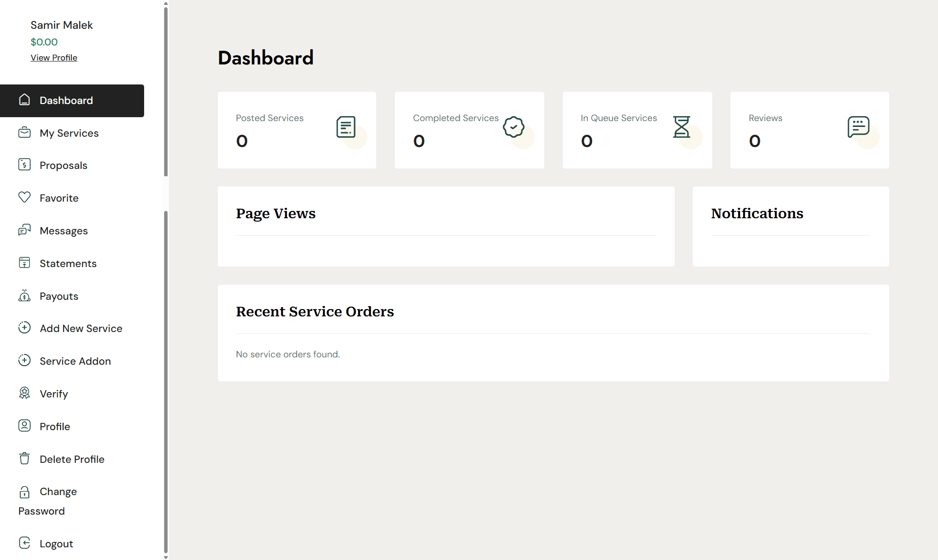Image resolution: width=938 pixels, height=560 pixels.
Task: Click the Messages chat bubbles icon
Action: (x=24, y=230)
